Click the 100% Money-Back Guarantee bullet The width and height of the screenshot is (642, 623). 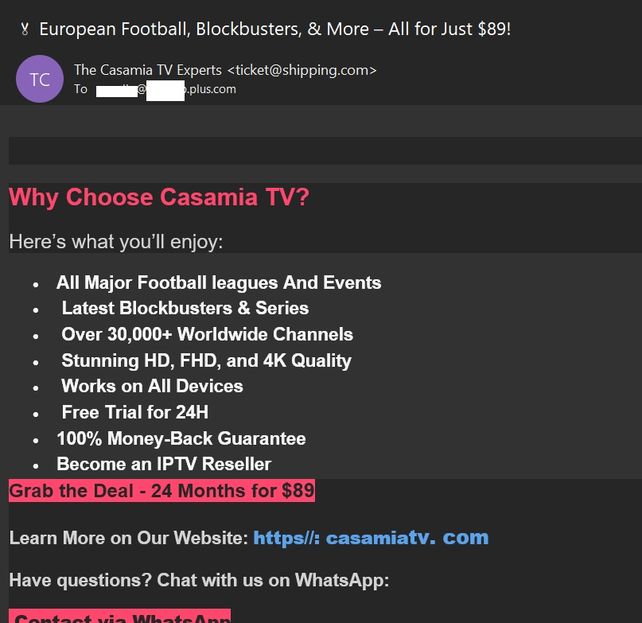[x=181, y=438]
